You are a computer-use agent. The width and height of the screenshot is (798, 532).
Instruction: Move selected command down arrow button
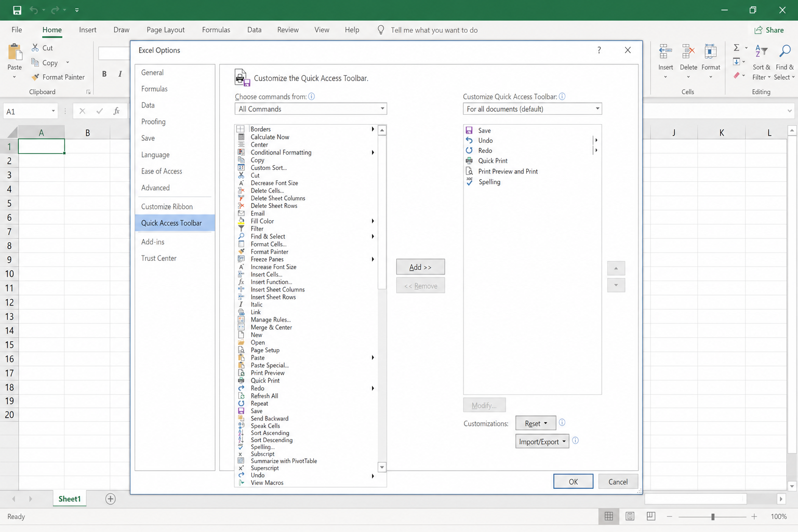click(616, 285)
